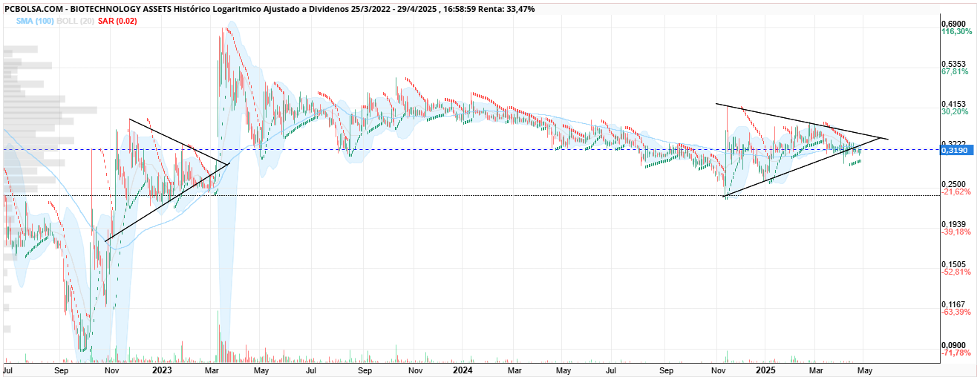Click the -21,62% percentage label
Viewport: 980px width, 380px height.
coord(956,192)
